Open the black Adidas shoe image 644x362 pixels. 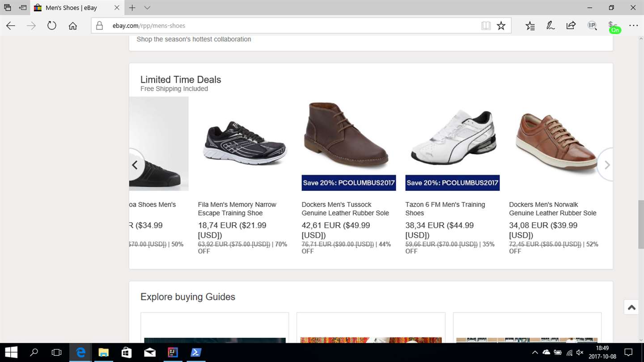click(159, 144)
